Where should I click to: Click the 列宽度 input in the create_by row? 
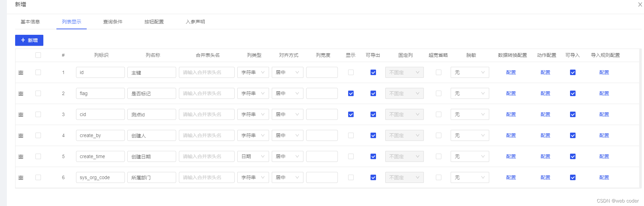pyautogui.click(x=322, y=135)
